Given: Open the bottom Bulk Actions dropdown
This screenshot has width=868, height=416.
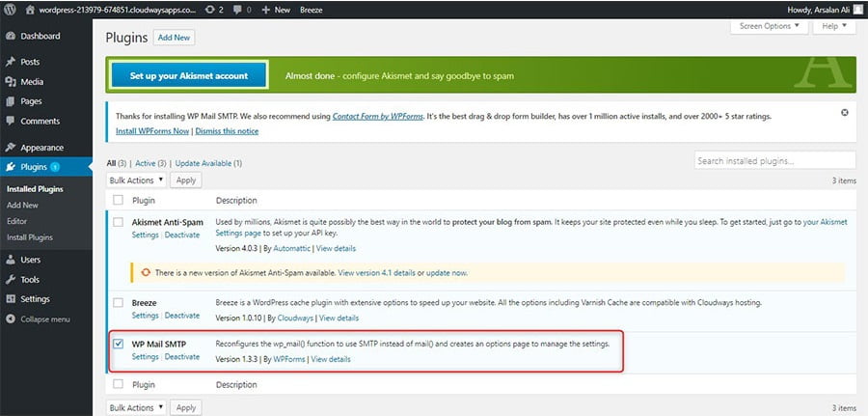Looking at the screenshot, I should click(x=136, y=407).
